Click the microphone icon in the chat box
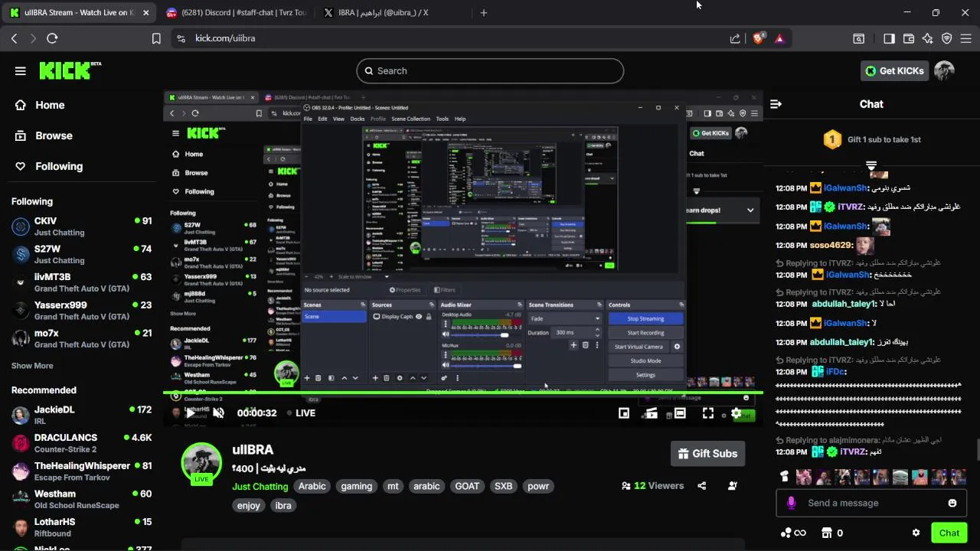The height and width of the screenshot is (551, 980). (x=791, y=503)
